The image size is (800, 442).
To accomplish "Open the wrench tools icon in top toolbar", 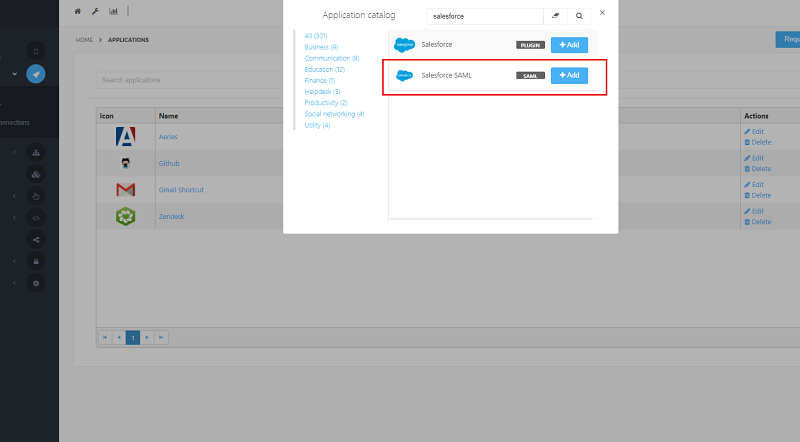I will [x=95, y=11].
